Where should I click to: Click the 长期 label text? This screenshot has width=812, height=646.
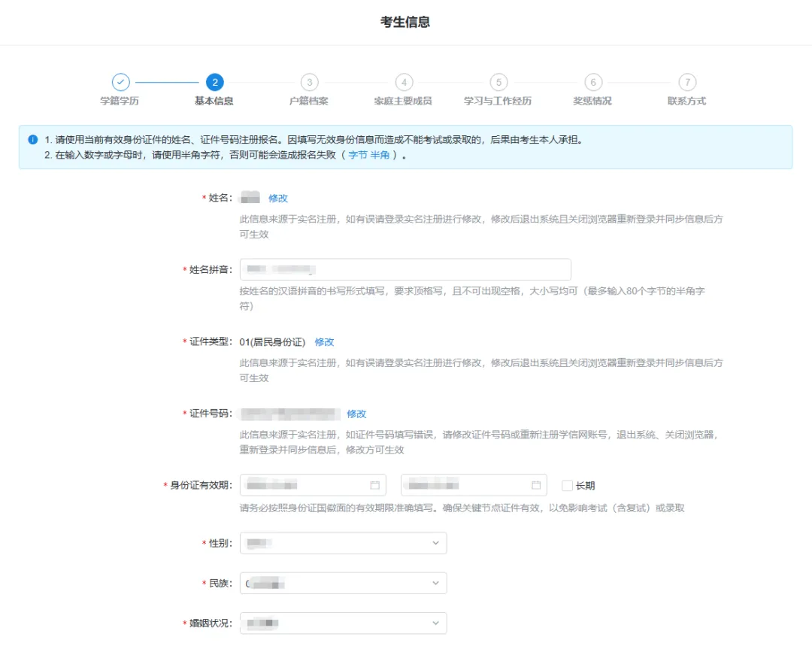pos(585,485)
